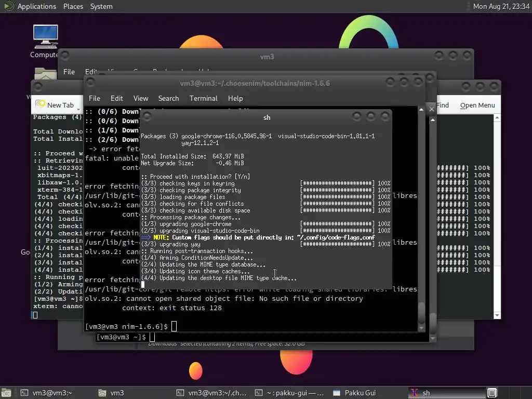Viewport: 532px width, 399px height.
Task: Switch to Pakku Gui taskbar entry
Action: coord(354,393)
